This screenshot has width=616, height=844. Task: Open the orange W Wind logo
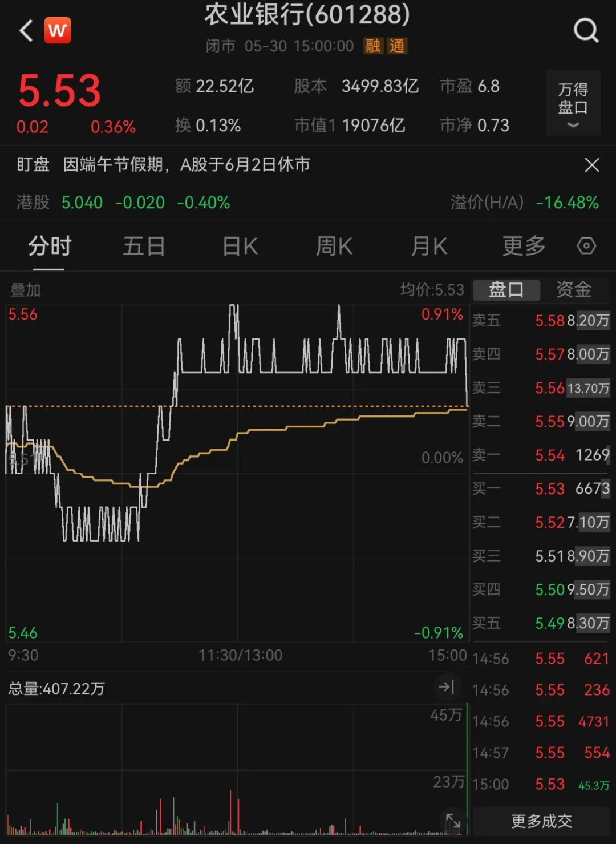[58, 30]
